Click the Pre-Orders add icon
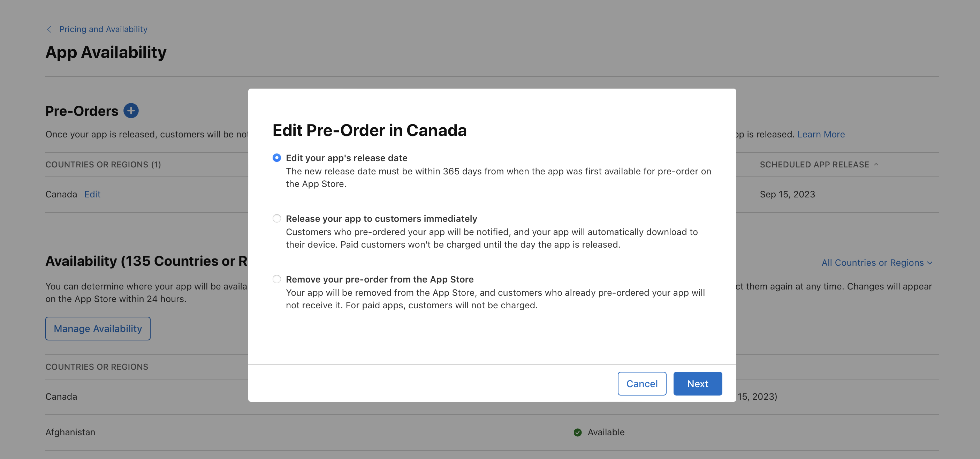This screenshot has height=459, width=980. coord(131,111)
